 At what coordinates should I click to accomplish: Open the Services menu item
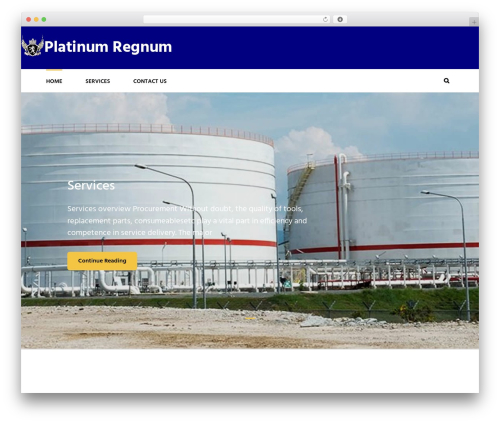pyautogui.click(x=98, y=81)
